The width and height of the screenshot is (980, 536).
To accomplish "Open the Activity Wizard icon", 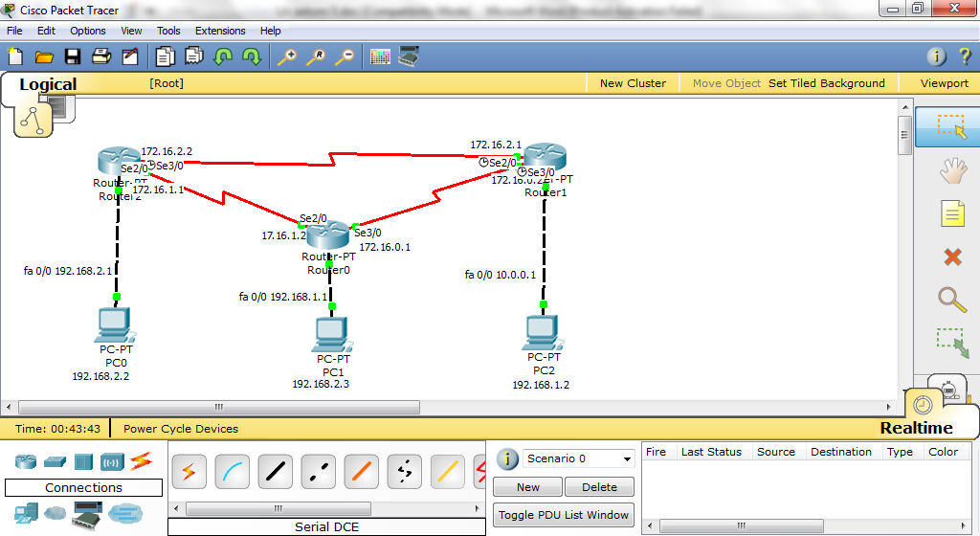I will click(x=130, y=56).
